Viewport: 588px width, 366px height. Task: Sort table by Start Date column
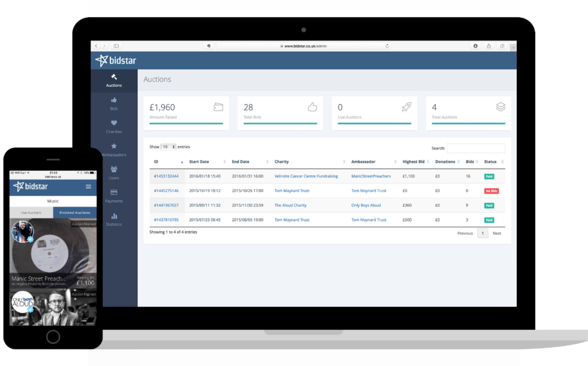206,162
